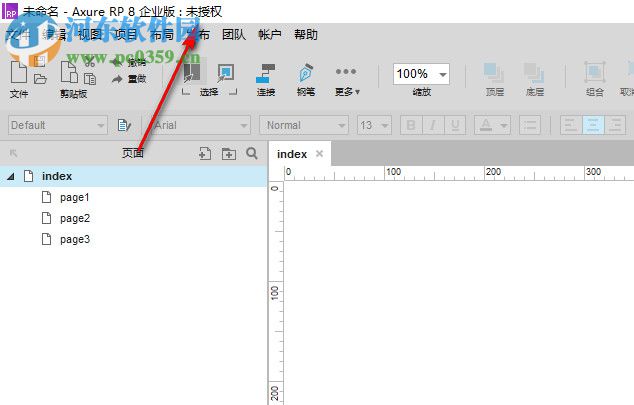634x405 pixels.
Task: Add a new folder in the Pages panel
Action: [x=229, y=154]
